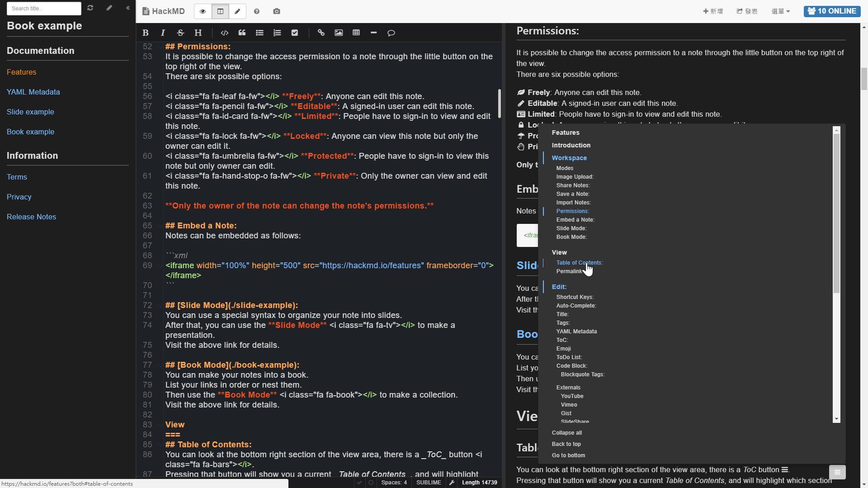Open help via question mark icon
This screenshot has width=868, height=488.
click(257, 11)
